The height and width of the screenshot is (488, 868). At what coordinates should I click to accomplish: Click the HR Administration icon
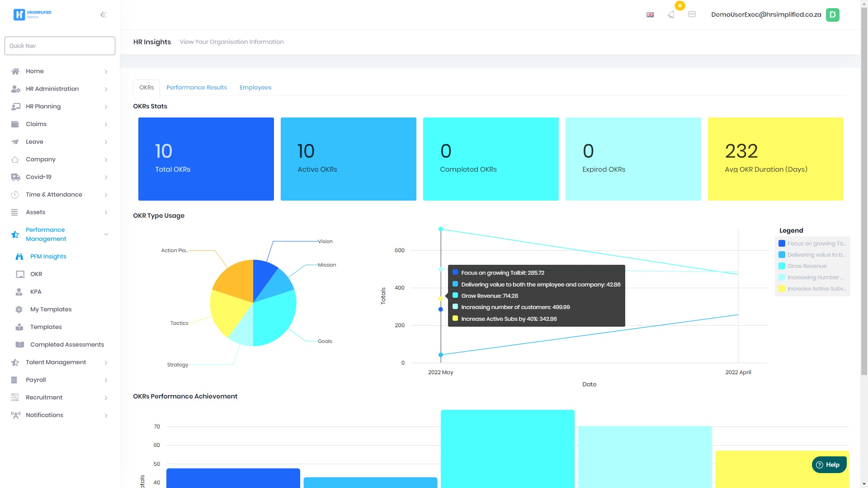click(15, 89)
